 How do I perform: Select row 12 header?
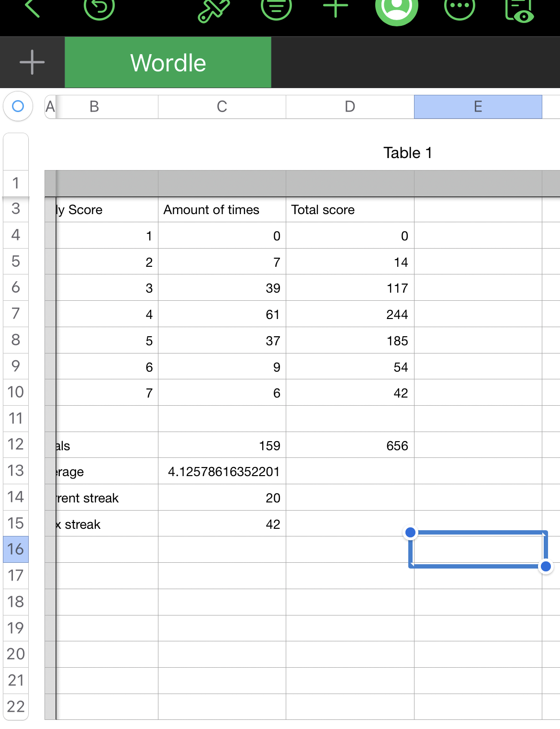click(x=16, y=444)
